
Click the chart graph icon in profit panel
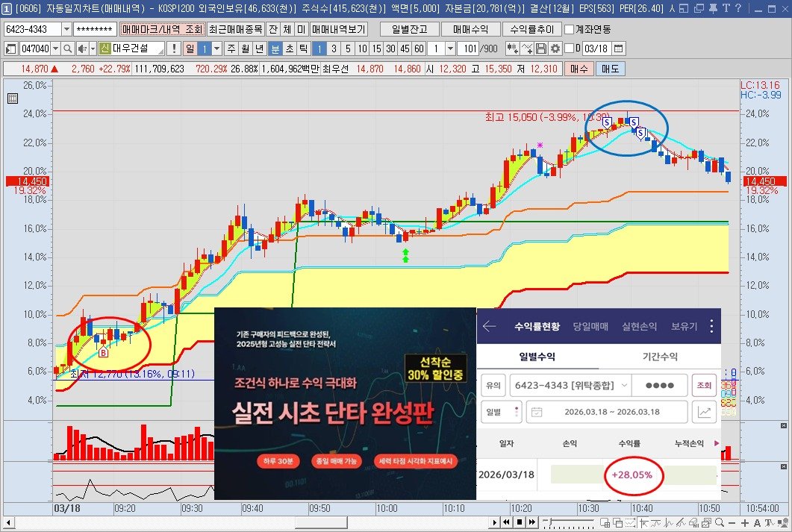tap(704, 411)
